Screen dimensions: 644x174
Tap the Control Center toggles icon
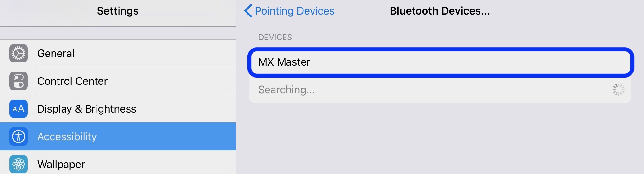[x=19, y=81]
